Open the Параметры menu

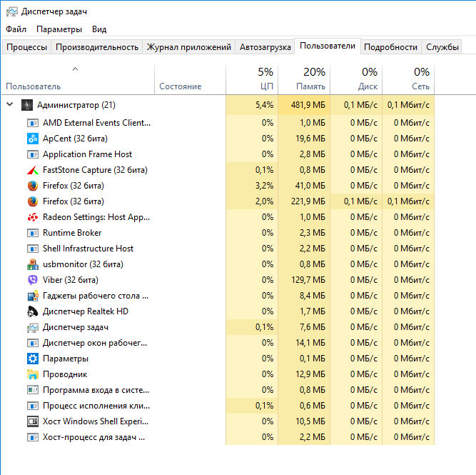[59, 29]
